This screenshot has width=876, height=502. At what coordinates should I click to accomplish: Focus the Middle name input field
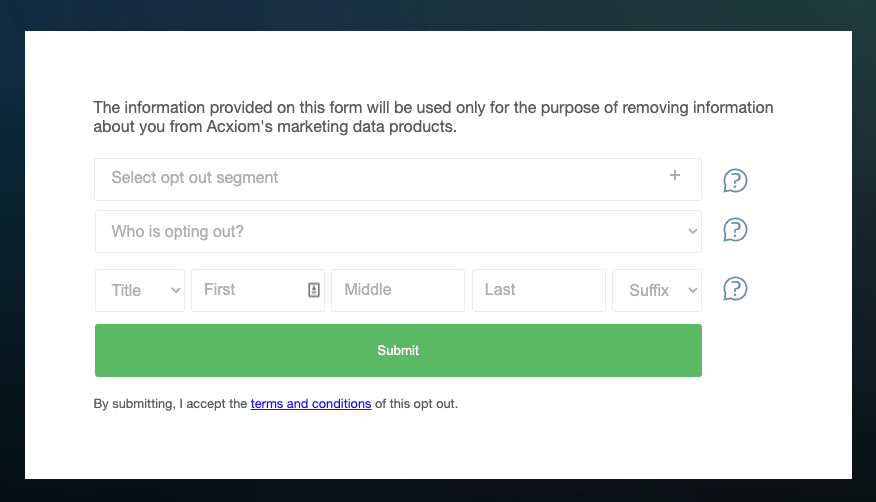(x=398, y=290)
